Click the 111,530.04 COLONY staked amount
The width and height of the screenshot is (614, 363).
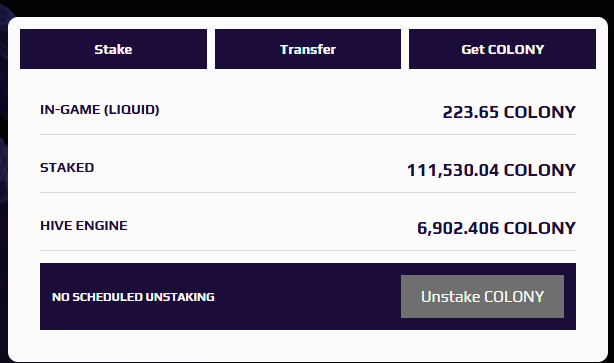(x=491, y=170)
